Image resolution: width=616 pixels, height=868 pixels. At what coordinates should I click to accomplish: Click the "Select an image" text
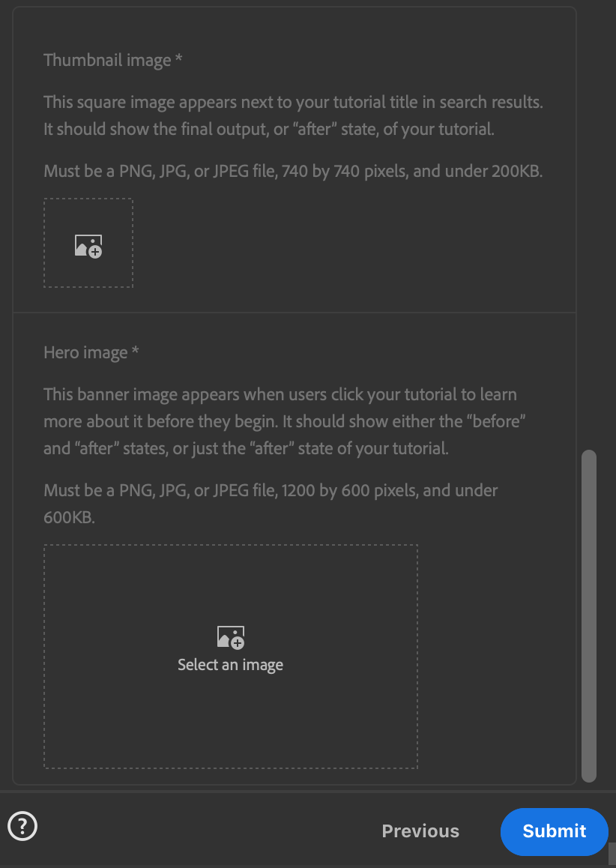230,665
